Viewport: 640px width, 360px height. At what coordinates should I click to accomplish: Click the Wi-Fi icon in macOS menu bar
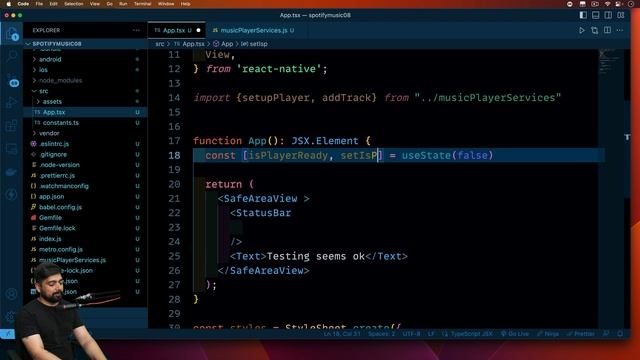pos(607,4)
